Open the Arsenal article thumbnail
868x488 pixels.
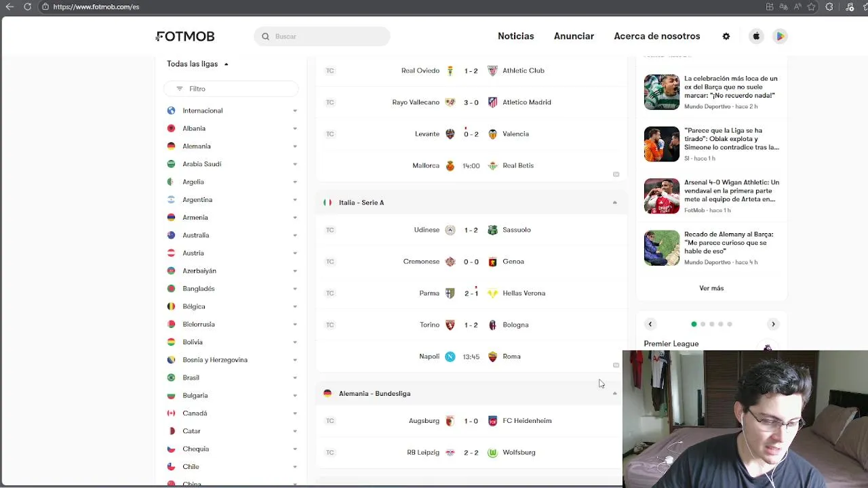pos(662,196)
